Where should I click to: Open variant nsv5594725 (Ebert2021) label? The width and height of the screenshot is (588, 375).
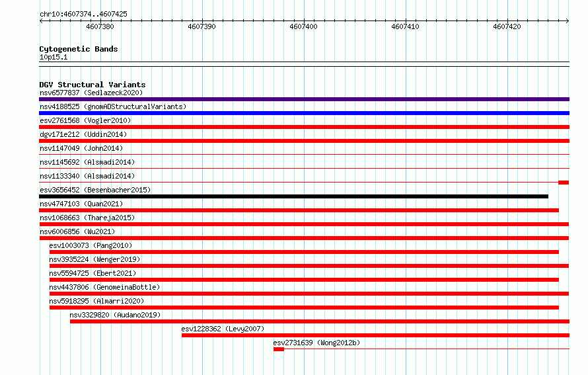[x=92, y=273]
